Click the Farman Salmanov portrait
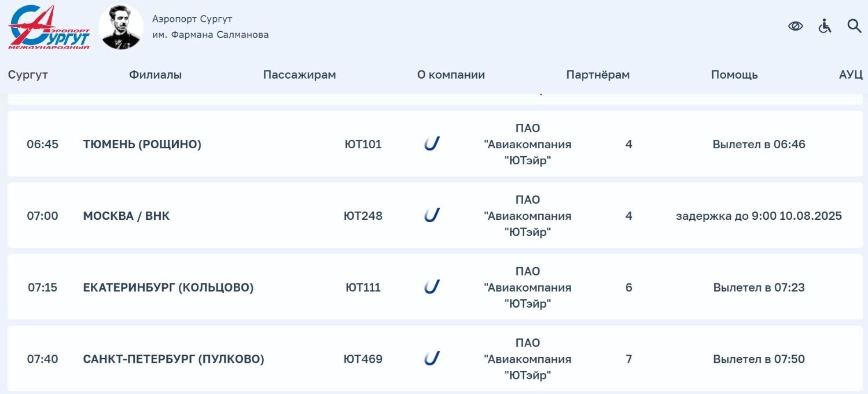The width and height of the screenshot is (868, 394). [x=121, y=27]
